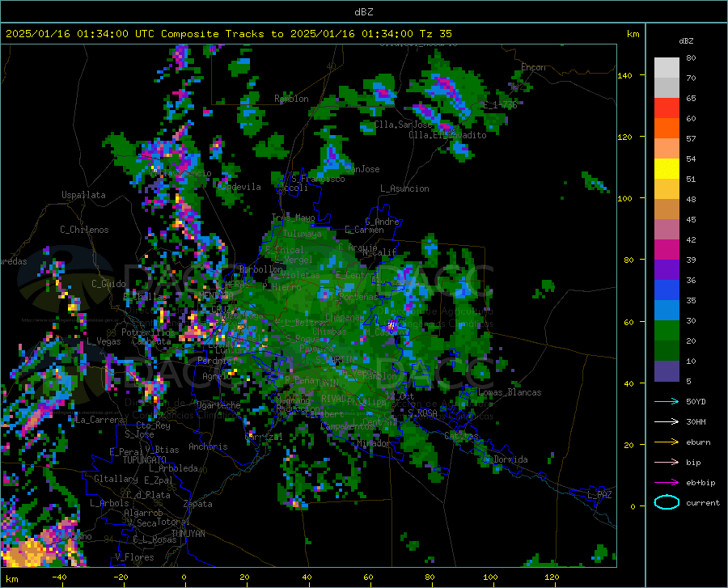728x588 pixels.
Task: Click the white 30HM arrow icon
Action: click(x=667, y=422)
